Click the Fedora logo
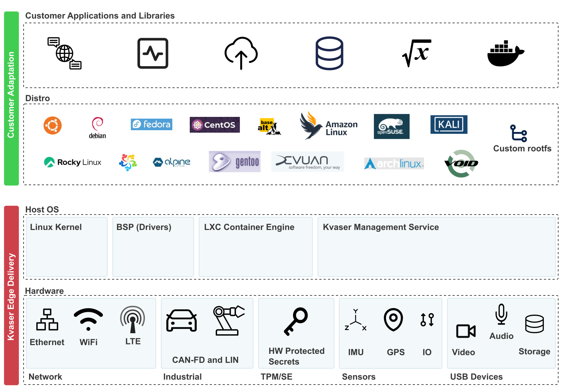Image resolution: width=563 pixels, height=392 pixels. (x=151, y=124)
